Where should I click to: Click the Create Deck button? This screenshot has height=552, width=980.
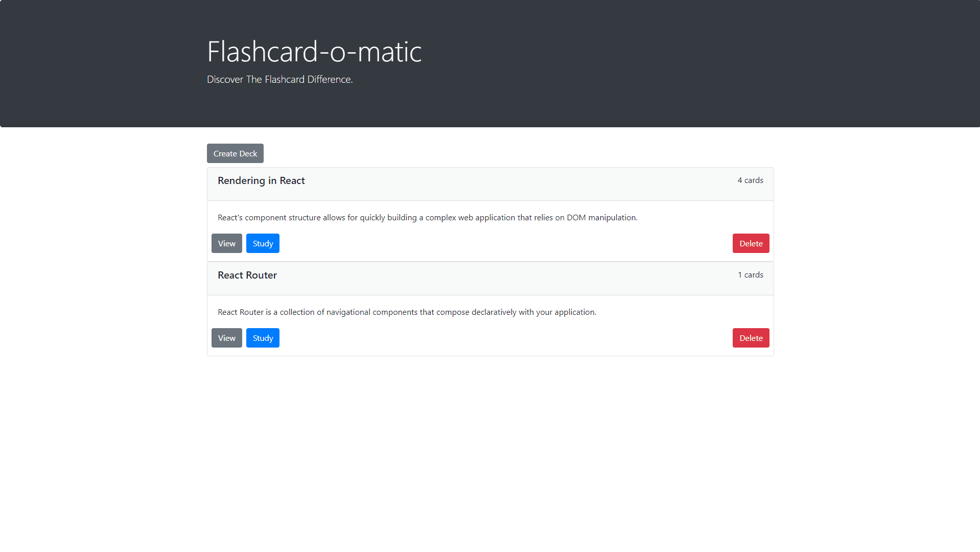tap(235, 153)
